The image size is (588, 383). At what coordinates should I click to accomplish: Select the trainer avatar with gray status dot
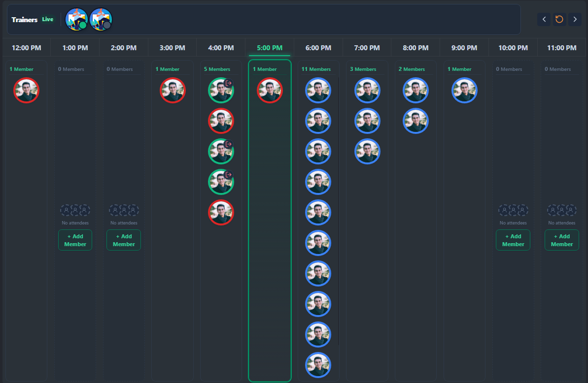pyautogui.click(x=101, y=20)
